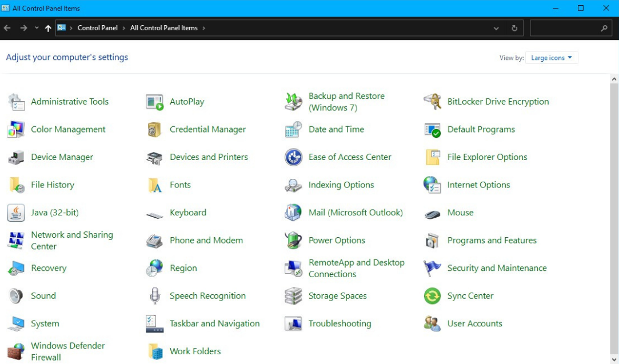Click the Sound speaker icon
The height and width of the screenshot is (364, 619).
coord(16,295)
